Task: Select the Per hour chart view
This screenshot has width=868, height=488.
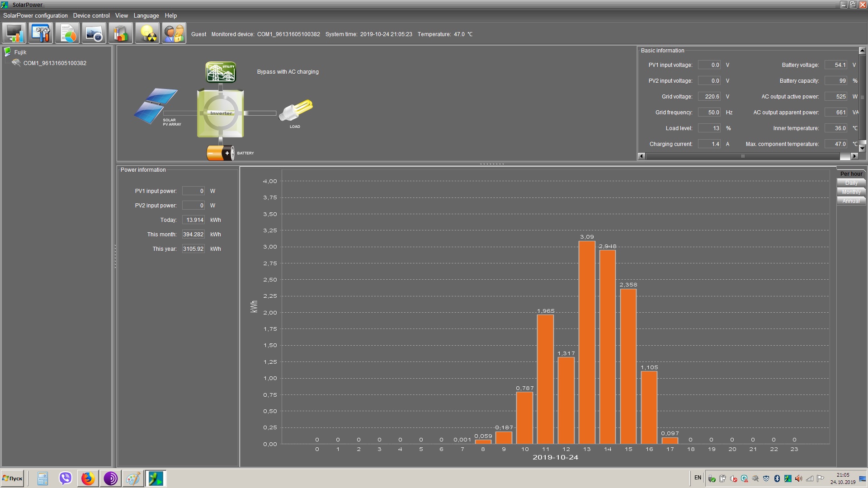Action: click(x=851, y=174)
